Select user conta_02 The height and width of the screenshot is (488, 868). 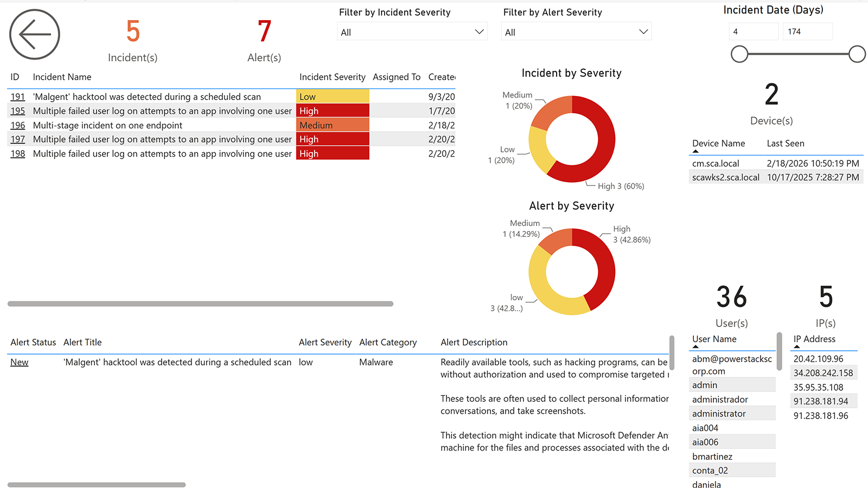click(x=732, y=471)
